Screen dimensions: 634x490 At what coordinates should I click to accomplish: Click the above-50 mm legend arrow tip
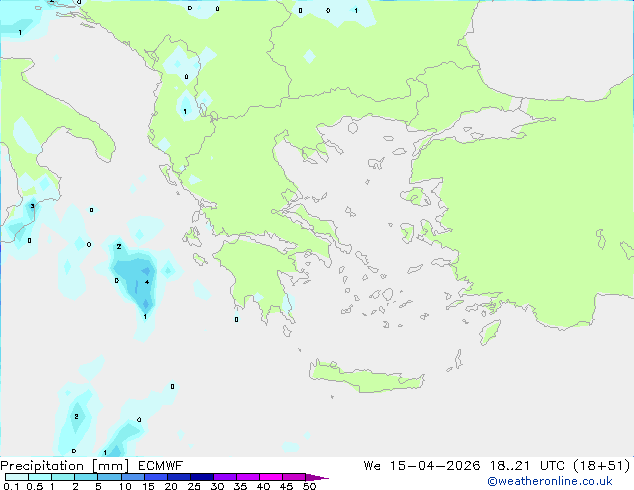[x=317, y=477]
